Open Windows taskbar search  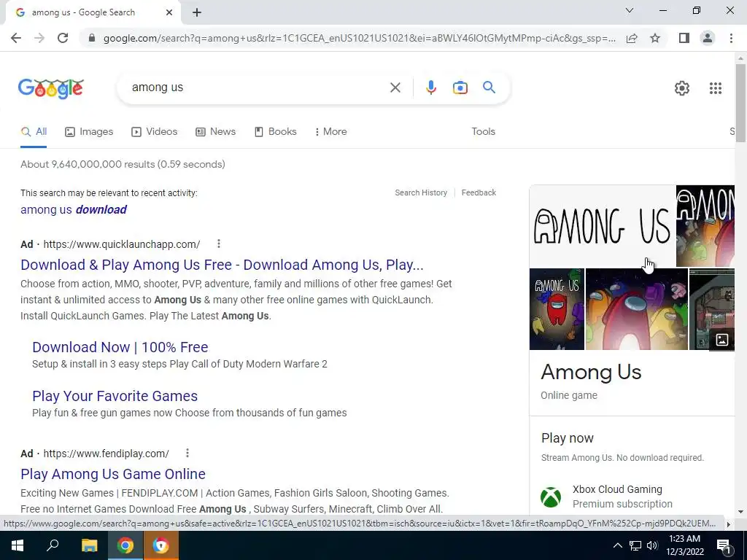[53, 545]
